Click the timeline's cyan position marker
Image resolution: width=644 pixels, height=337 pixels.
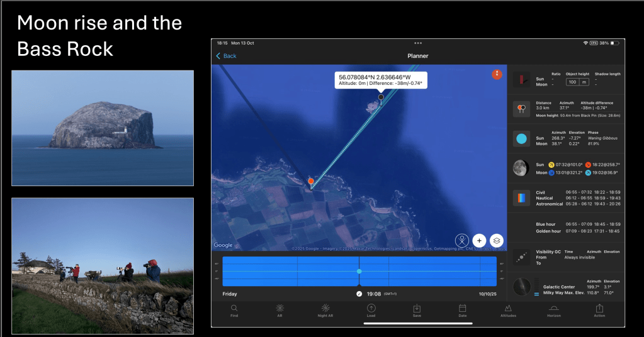click(359, 271)
